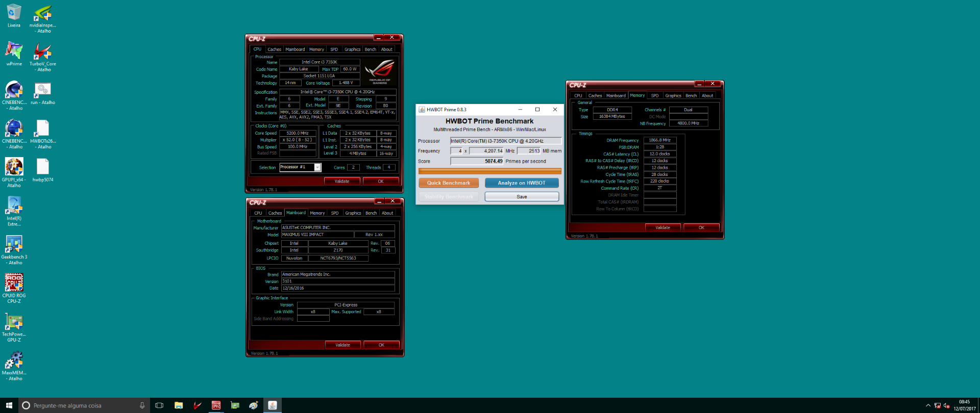
Task: Click the muted volume tray icon
Action: pos(946,406)
